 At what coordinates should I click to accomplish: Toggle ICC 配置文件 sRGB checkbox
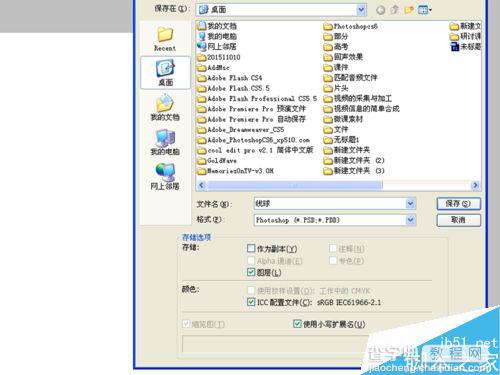point(251,302)
